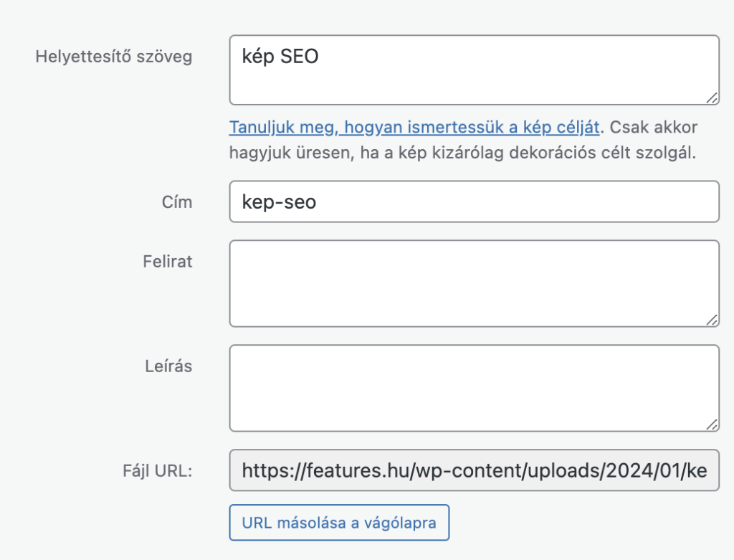Click the 'Felirat' field label
Screen dimensions: 734x560
(167, 262)
